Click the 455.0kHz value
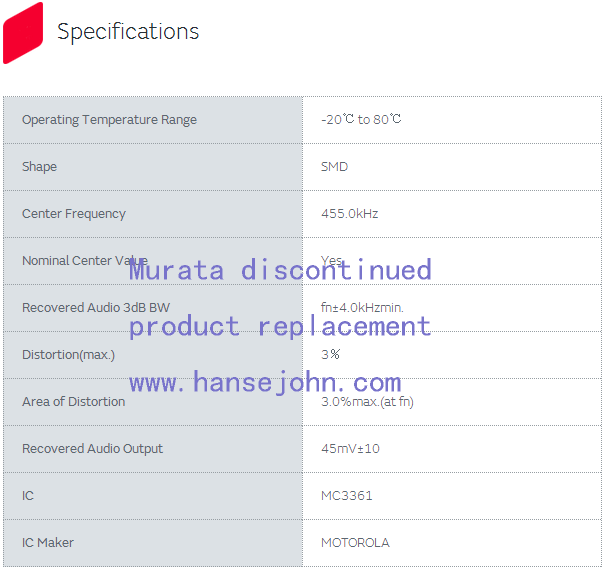Image resolution: width=605 pixels, height=569 pixels. pyautogui.click(x=349, y=214)
